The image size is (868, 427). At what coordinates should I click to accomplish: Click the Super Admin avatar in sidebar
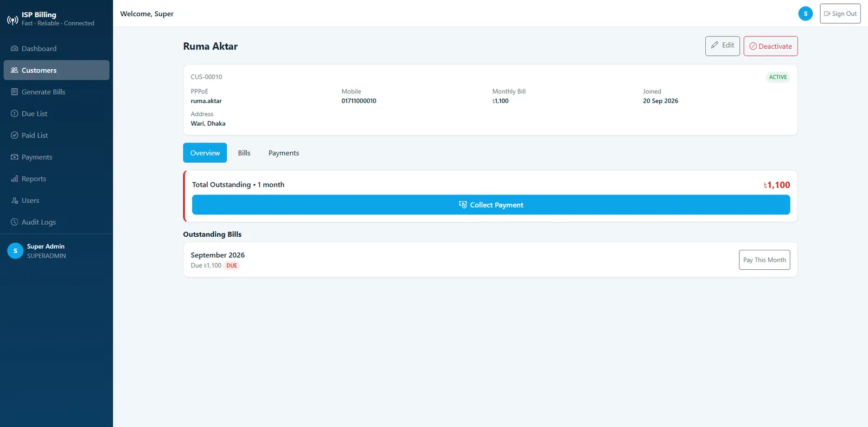tap(15, 251)
